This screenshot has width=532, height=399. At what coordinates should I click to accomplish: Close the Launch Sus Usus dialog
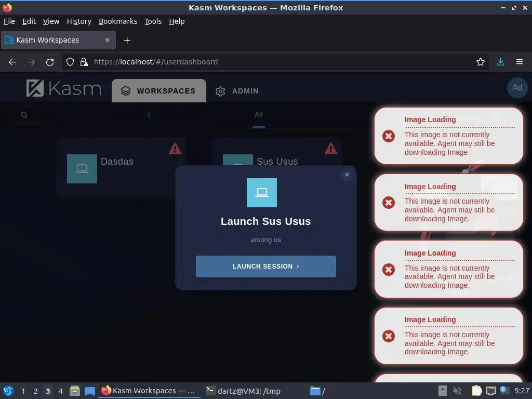347,175
